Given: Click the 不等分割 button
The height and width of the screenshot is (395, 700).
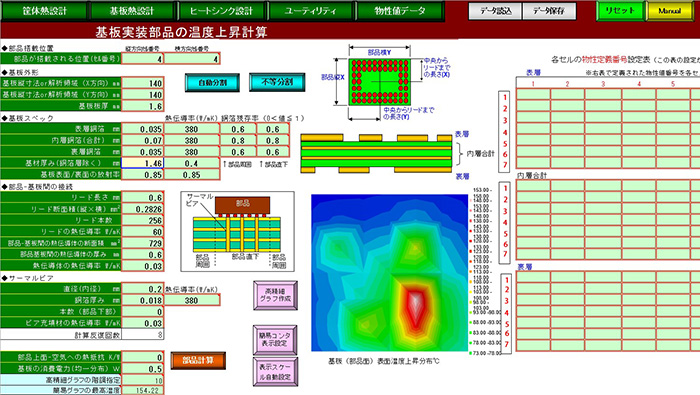Looking at the screenshot, I should coord(277,82).
